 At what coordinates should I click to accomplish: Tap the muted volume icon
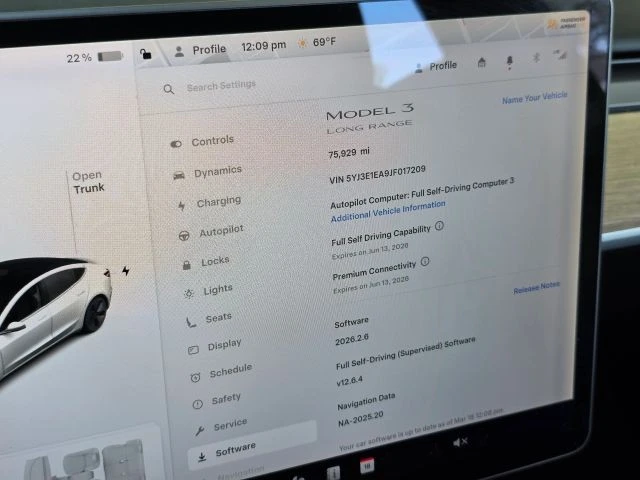click(x=460, y=442)
